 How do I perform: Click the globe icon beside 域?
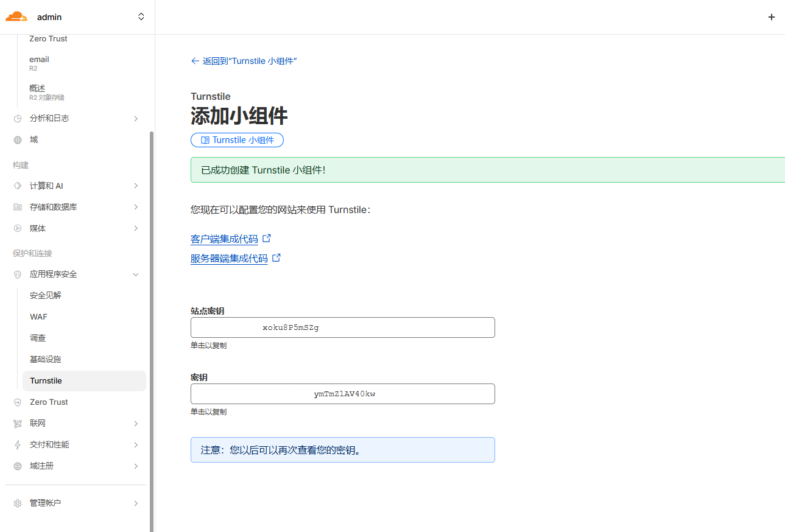click(x=18, y=140)
